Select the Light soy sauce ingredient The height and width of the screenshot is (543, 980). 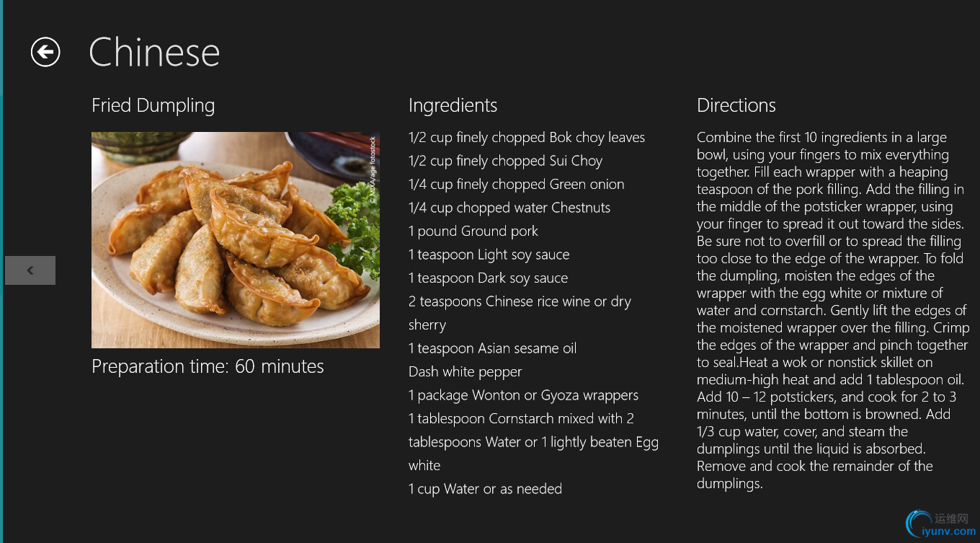tap(489, 255)
